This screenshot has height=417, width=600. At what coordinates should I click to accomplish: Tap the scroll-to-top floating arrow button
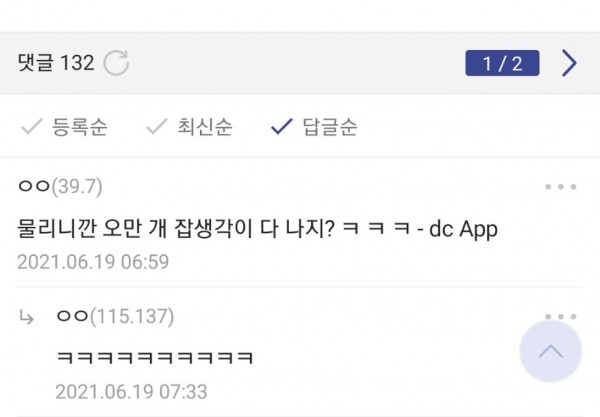pyautogui.click(x=551, y=351)
